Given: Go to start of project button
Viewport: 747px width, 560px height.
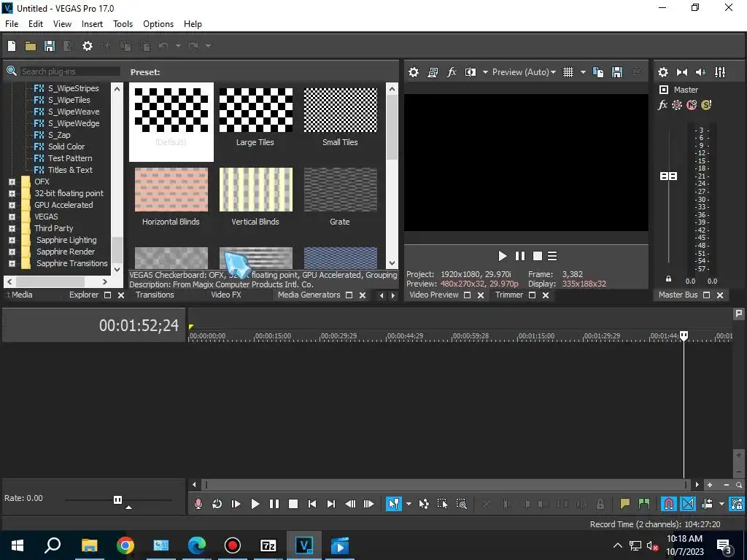Looking at the screenshot, I should 312,504.
